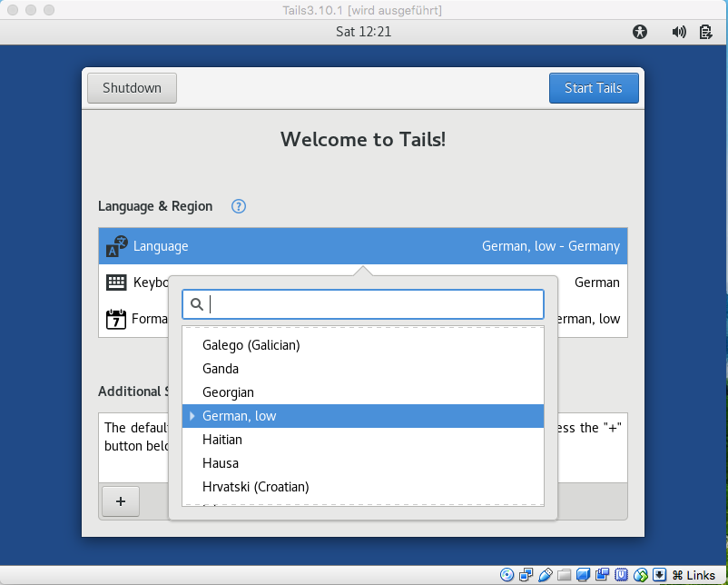The image size is (728, 585).
Task: Open the accessibility menu in top bar
Action: pyautogui.click(x=641, y=32)
